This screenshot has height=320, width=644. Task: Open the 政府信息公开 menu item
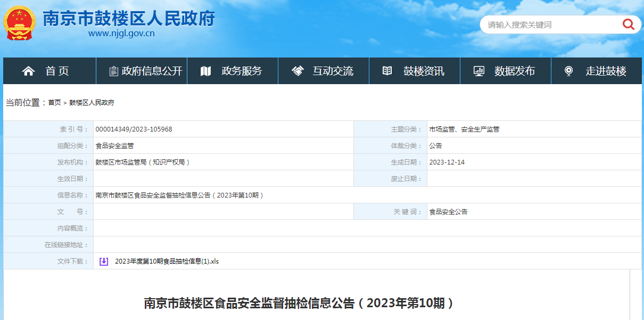click(x=152, y=71)
